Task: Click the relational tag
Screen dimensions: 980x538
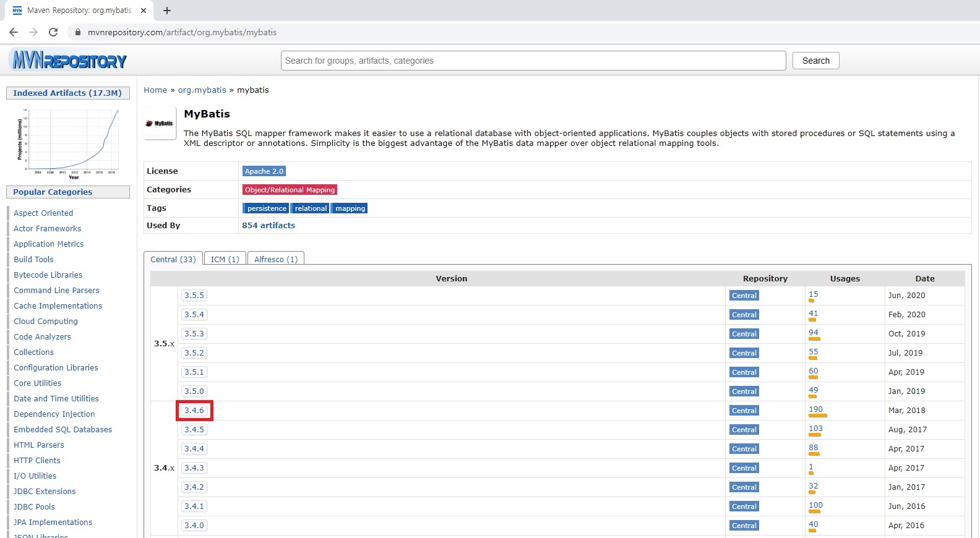Action: 311,208
